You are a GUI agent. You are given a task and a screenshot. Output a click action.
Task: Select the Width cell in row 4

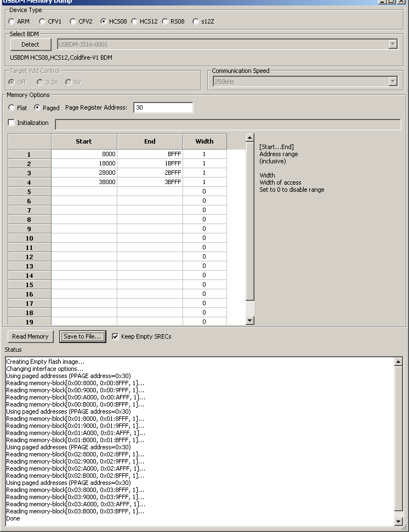click(204, 182)
